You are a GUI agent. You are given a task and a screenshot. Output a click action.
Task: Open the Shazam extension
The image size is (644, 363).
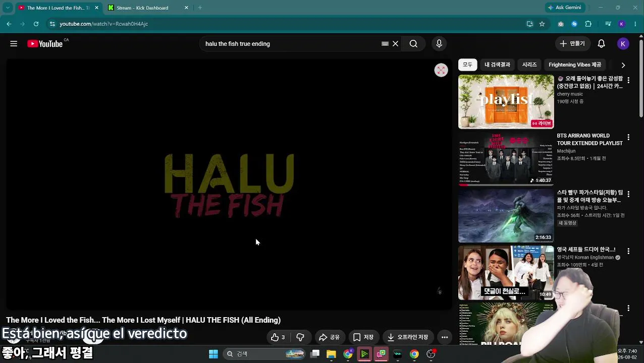pyautogui.click(x=574, y=24)
